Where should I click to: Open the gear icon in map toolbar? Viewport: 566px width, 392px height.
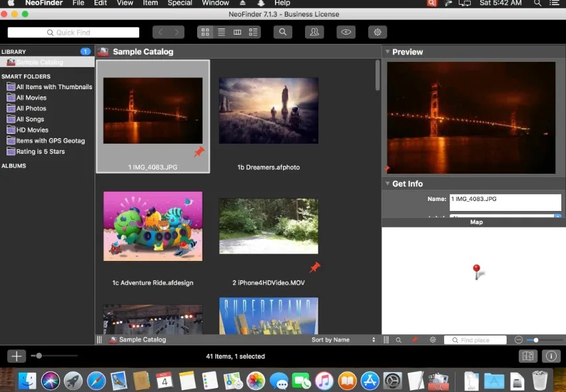(433, 339)
